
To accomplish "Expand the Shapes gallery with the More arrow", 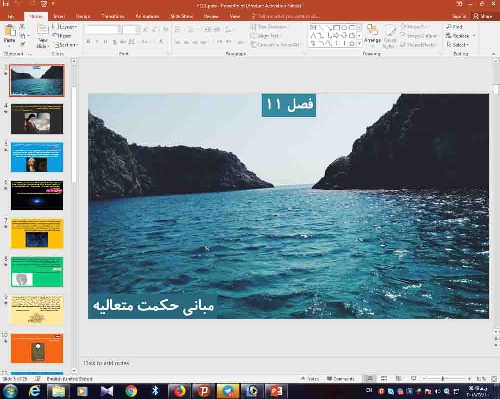I will pos(359,43).
